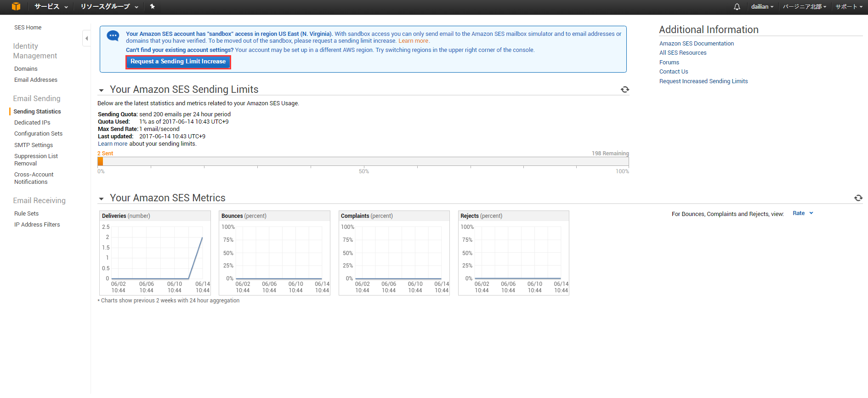Click the blue chat bubble info icon
This screenshot has width=868, height=398.
click(x=113, y=36)
